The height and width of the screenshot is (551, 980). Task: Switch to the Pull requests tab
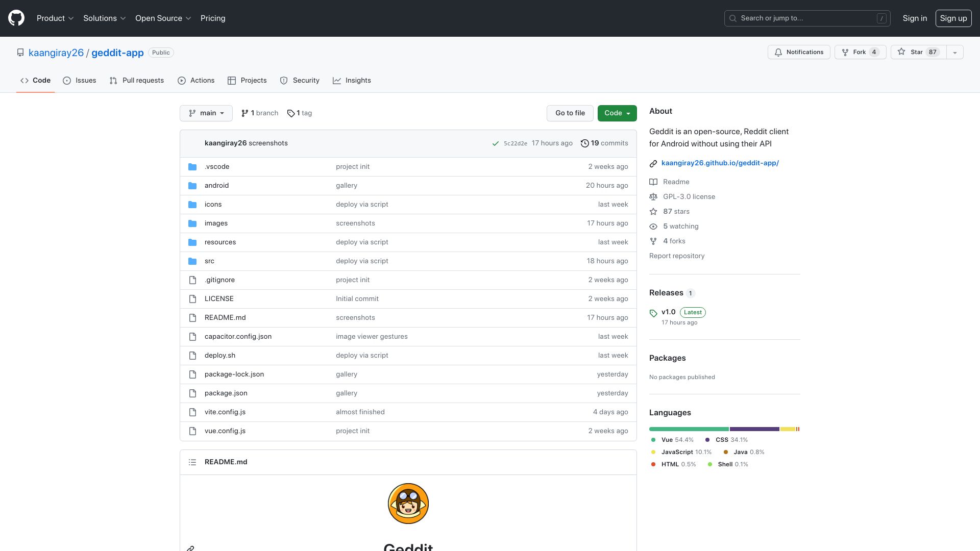(x=136, y=81)
